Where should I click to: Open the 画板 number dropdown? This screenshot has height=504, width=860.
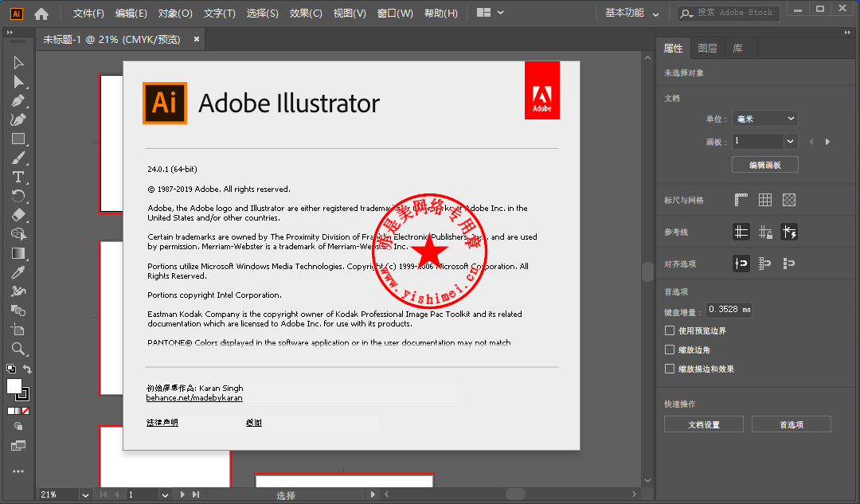[790, 141]
